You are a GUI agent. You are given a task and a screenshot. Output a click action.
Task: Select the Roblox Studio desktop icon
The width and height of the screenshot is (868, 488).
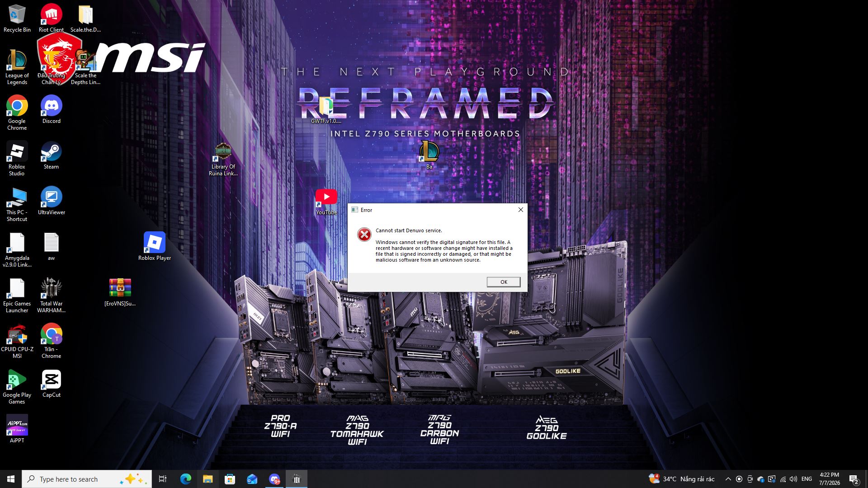[17, 159]
